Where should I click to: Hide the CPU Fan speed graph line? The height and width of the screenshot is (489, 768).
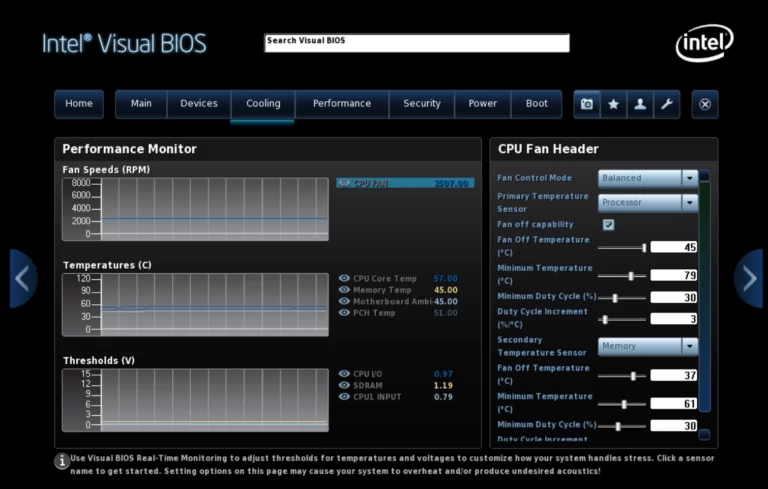click(344, 183)
